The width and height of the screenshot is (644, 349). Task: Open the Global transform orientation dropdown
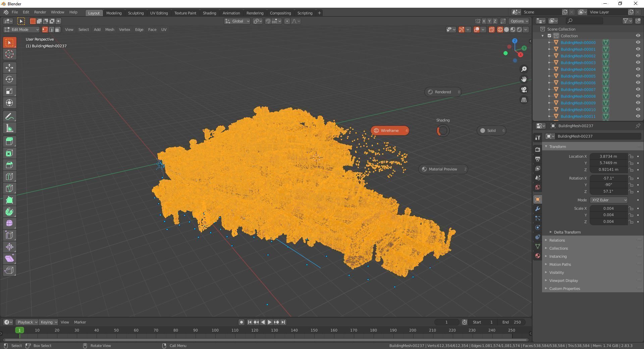click(237, 21)
